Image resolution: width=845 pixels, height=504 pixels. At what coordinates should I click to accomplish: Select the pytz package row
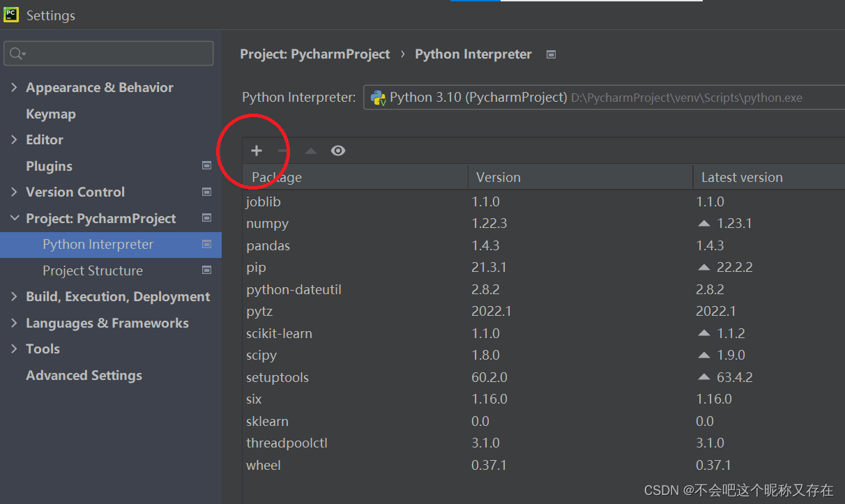[544, 312]
